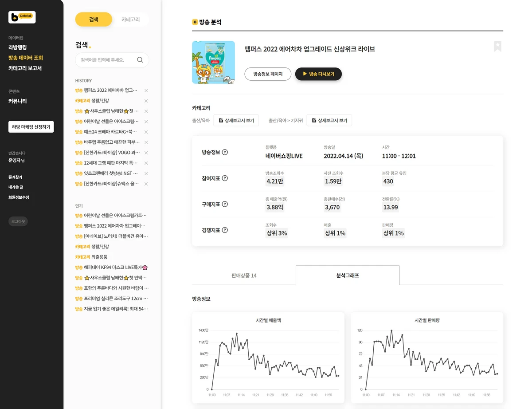Remove the 예스24 크레마 history entry

(x=146, y=132)
